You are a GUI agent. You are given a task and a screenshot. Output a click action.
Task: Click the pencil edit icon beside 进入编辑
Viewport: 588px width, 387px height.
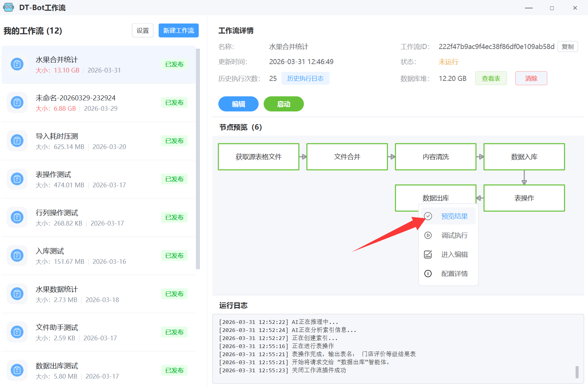point(428,254)
